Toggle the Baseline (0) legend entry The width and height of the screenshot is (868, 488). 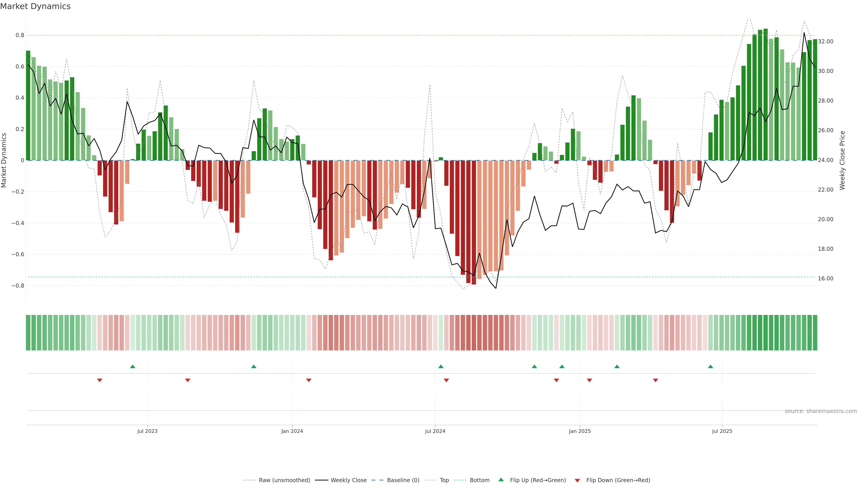[403, 480]
